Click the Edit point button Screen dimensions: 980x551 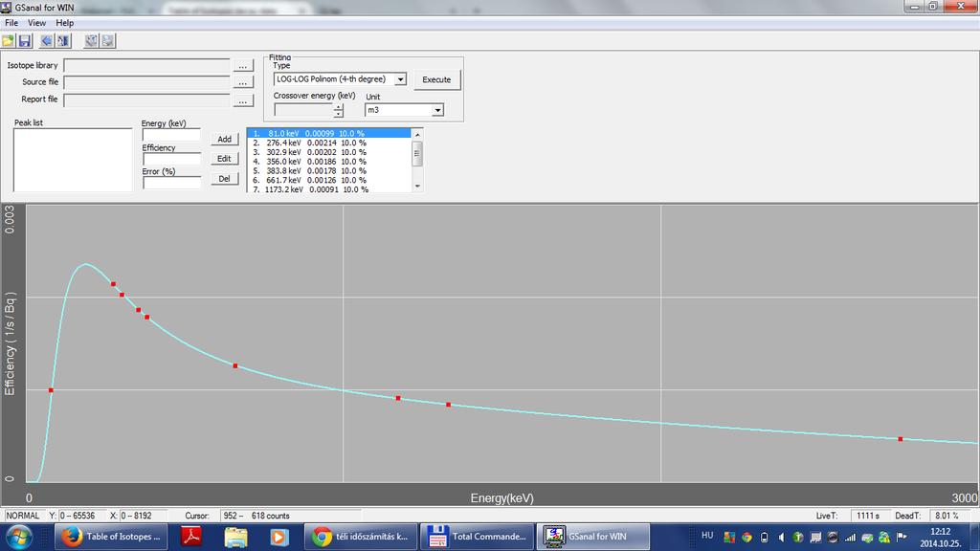(x=224, y=159)
